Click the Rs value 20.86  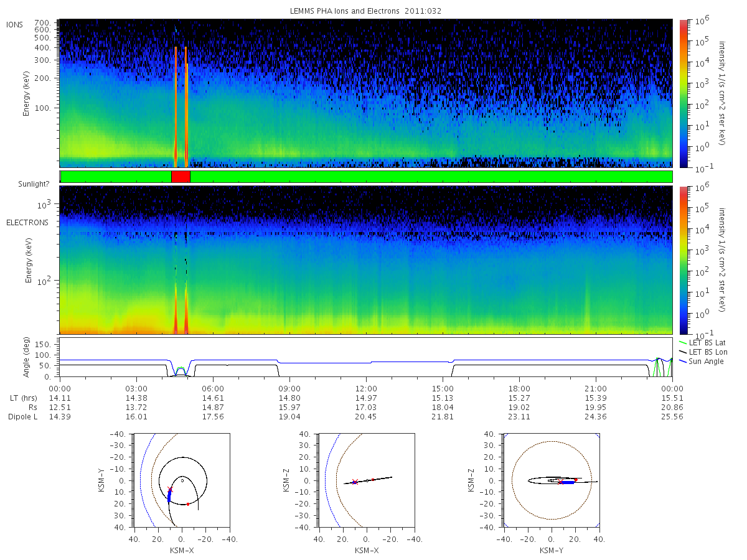672,407
